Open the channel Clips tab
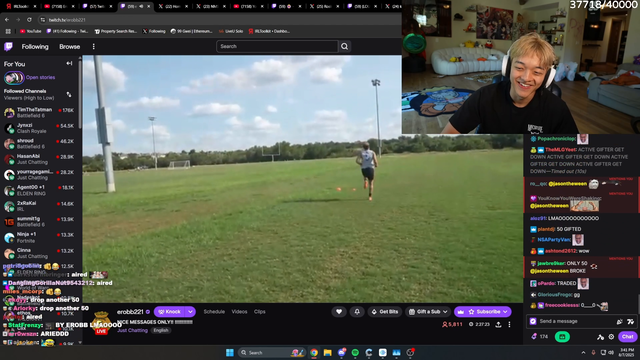The height and width of the screenshot is (360, 640). coord(260,311)
